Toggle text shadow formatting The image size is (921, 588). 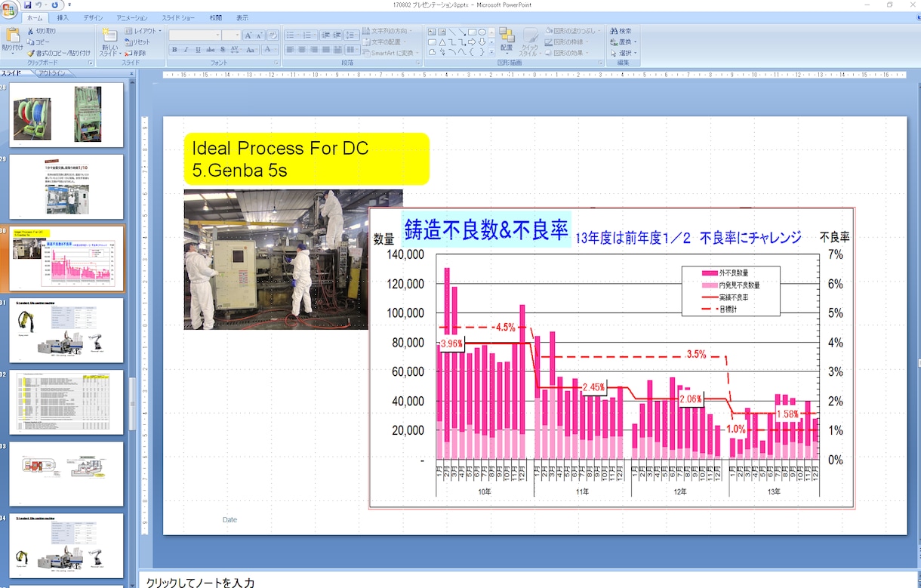(222, 50)
